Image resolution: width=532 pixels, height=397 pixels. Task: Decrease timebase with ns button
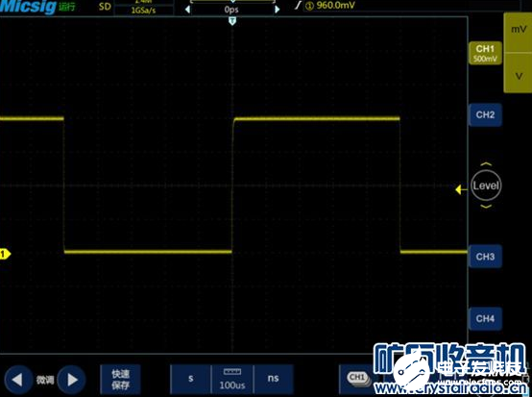(x=273, y=379)
